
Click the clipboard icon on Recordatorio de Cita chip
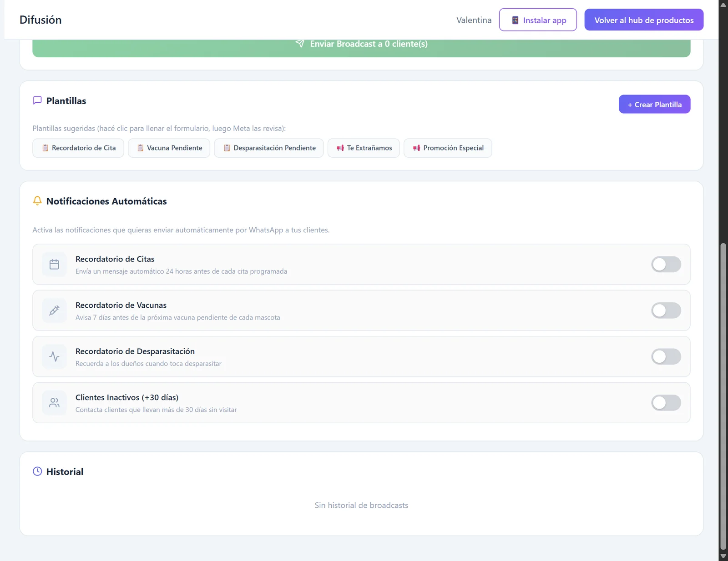coord(45,148)
